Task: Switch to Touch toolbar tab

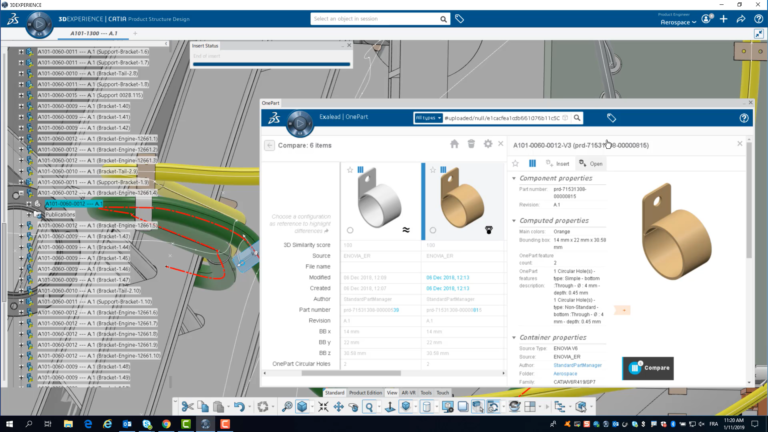Action: point(443,393)
